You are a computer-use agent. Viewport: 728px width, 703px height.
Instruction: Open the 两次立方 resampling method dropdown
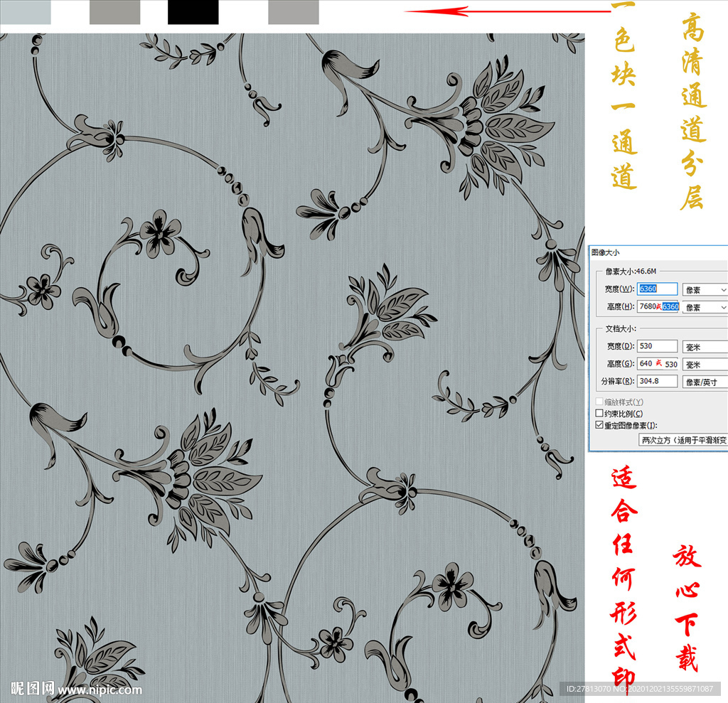click(x=683, y=440)
